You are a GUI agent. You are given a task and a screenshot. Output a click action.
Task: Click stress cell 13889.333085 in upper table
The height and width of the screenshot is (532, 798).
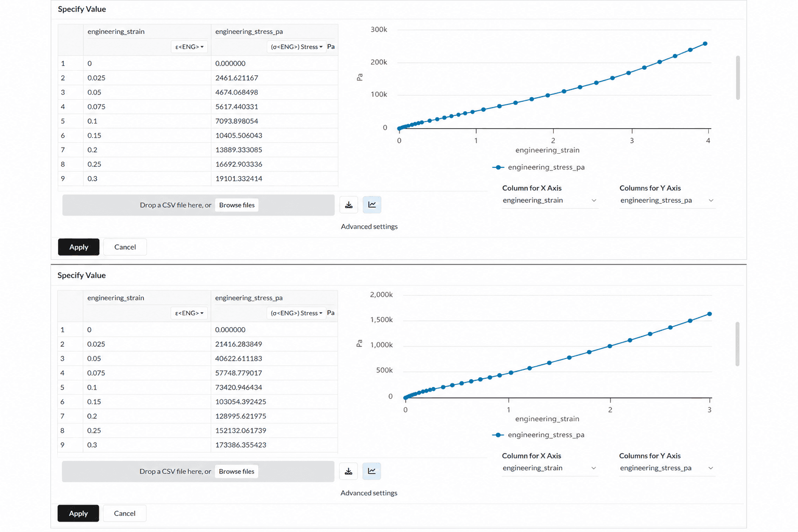tap(275, 150)
